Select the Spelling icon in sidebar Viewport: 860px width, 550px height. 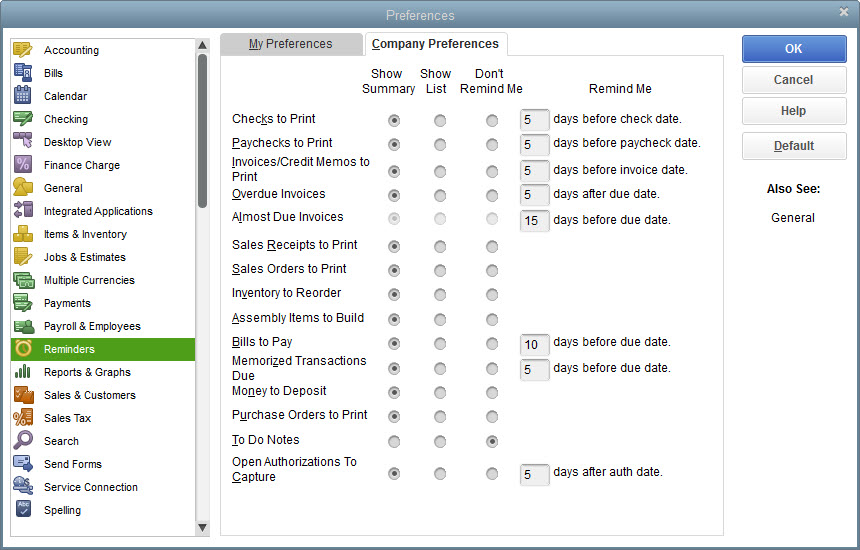click(23, 510)
